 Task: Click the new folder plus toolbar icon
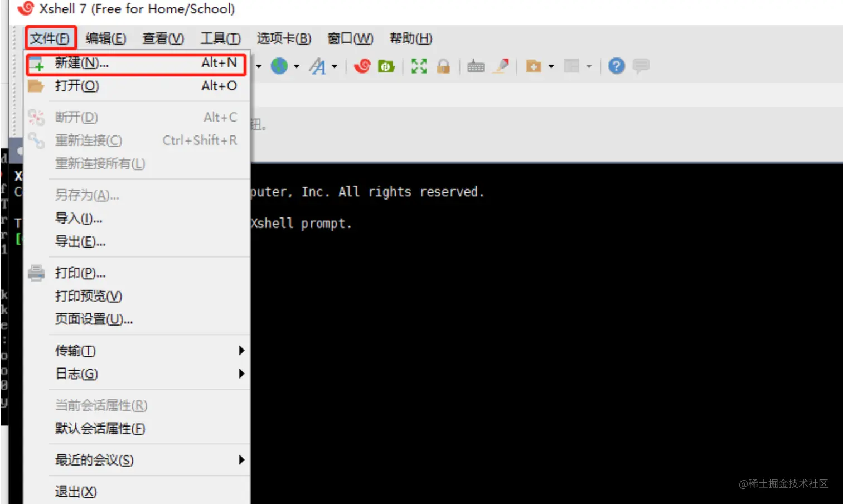click(x=534, y=66)
